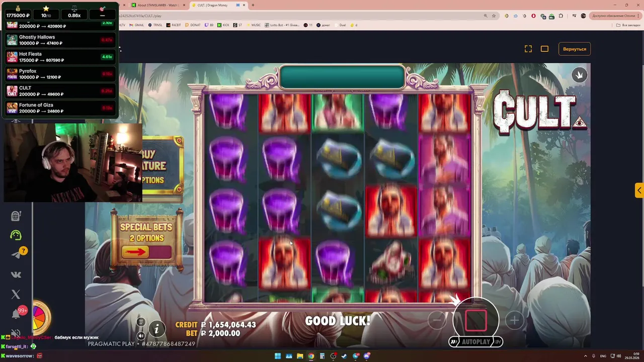Start AUTOPLAY mode
This screenshot has height=362, width=644.
(475, 342)
